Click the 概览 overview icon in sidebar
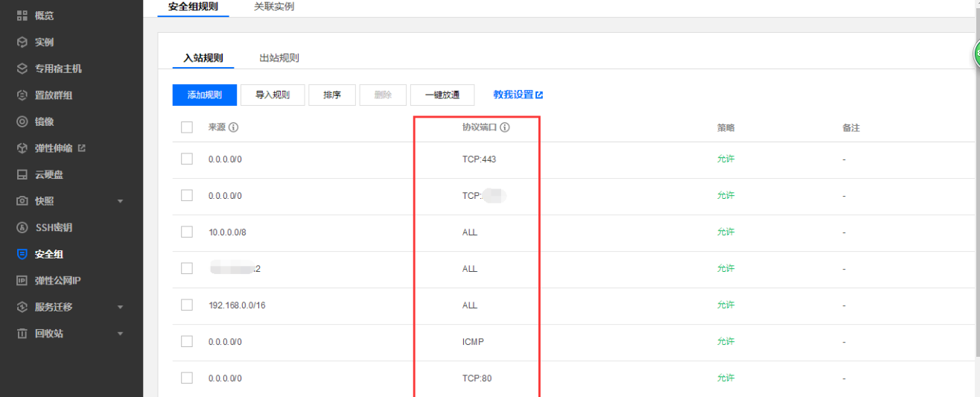Image resolution: width=980 pixels, height=397 pixels. click(22, 16)
